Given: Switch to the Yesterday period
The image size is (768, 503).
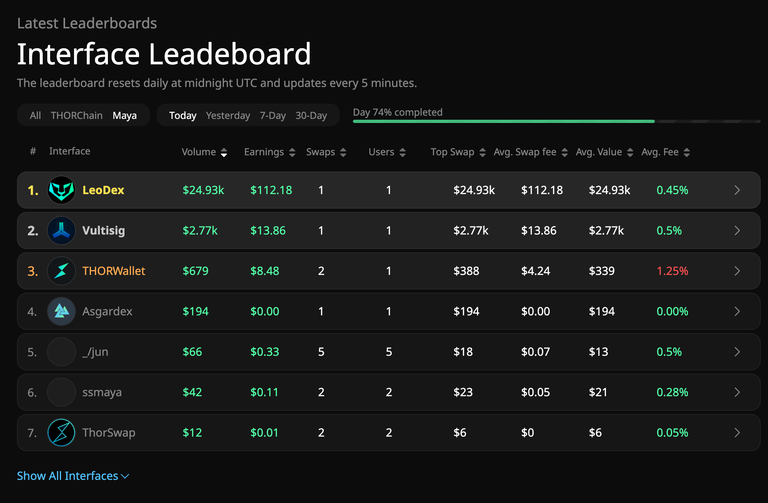Looking at the screenshot, I should click(228, 116).
